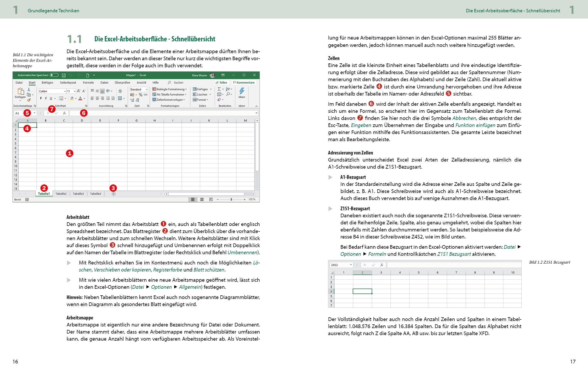Toggle bold formatting with F button
588x371 pixels.
click(x=39, y=99)
